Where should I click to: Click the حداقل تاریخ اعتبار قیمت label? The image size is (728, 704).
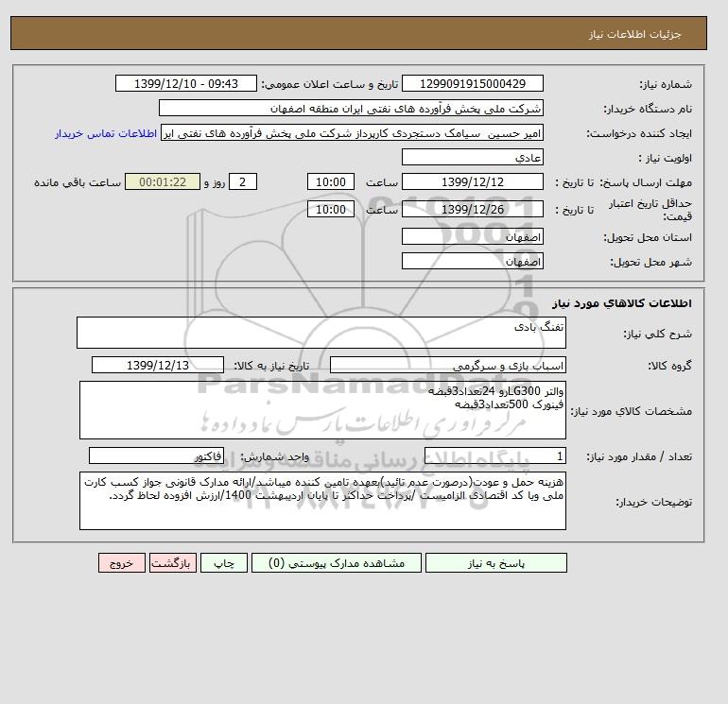[650, 210]
